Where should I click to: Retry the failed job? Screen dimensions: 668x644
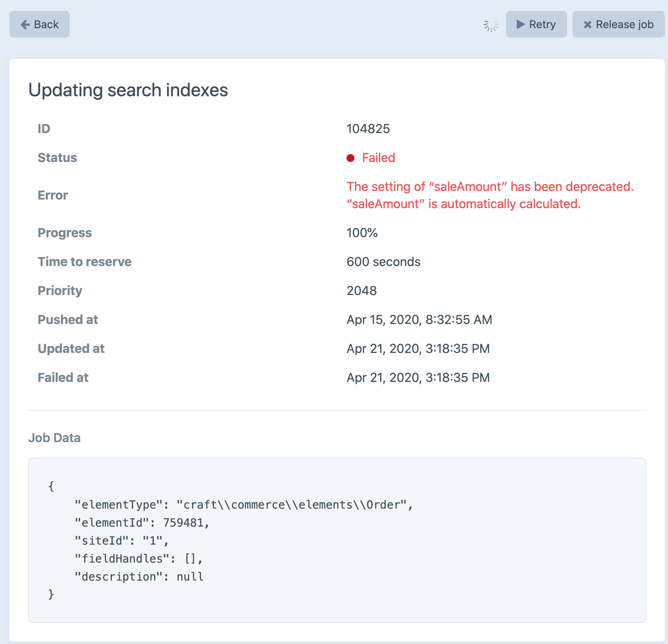536,24
